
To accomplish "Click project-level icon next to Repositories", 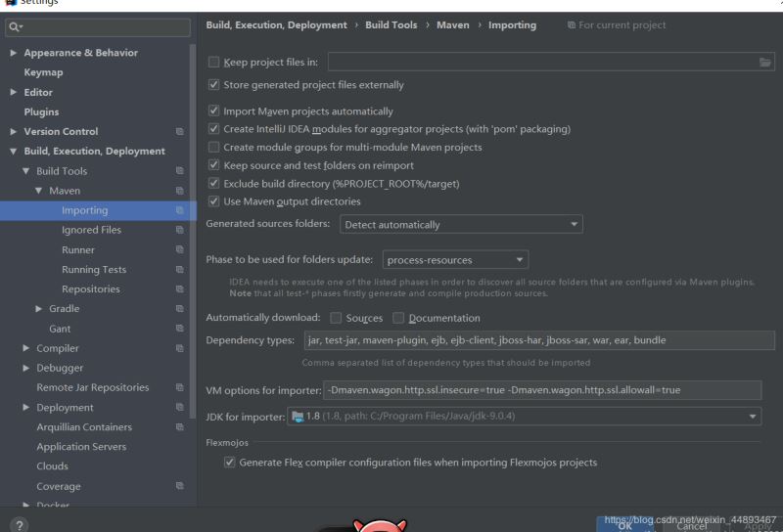I will pyautogui.click(x=180, y=288).
